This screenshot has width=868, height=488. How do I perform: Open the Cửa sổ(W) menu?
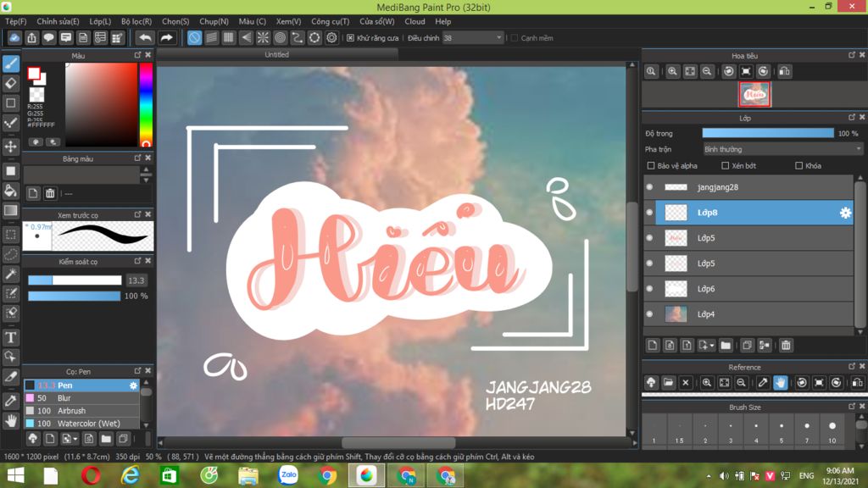[377, 21]
